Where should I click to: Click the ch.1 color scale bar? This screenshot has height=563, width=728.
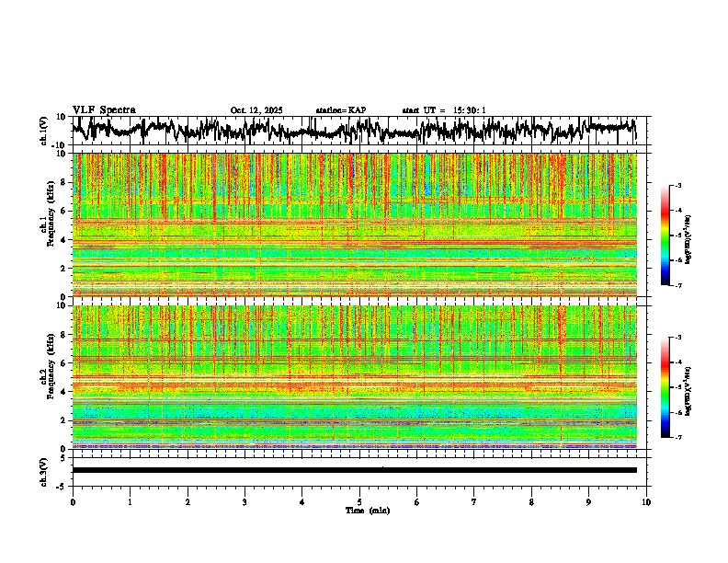(x=665, y=236)
